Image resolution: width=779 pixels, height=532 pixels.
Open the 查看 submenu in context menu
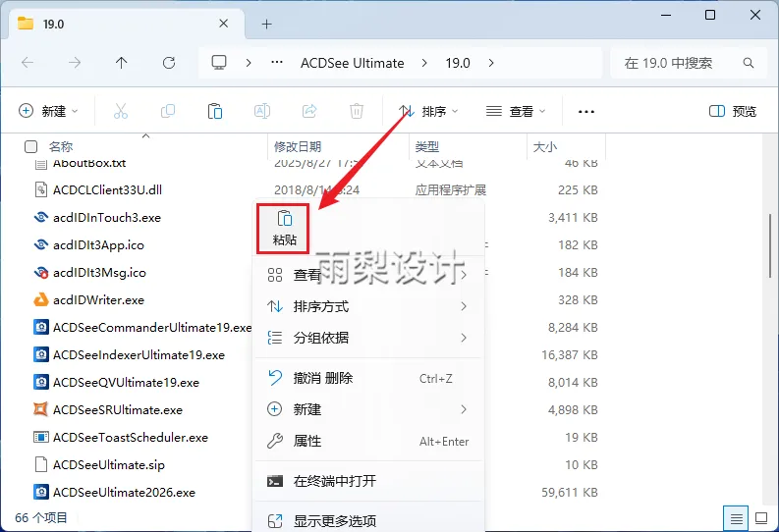pos(367,275)
